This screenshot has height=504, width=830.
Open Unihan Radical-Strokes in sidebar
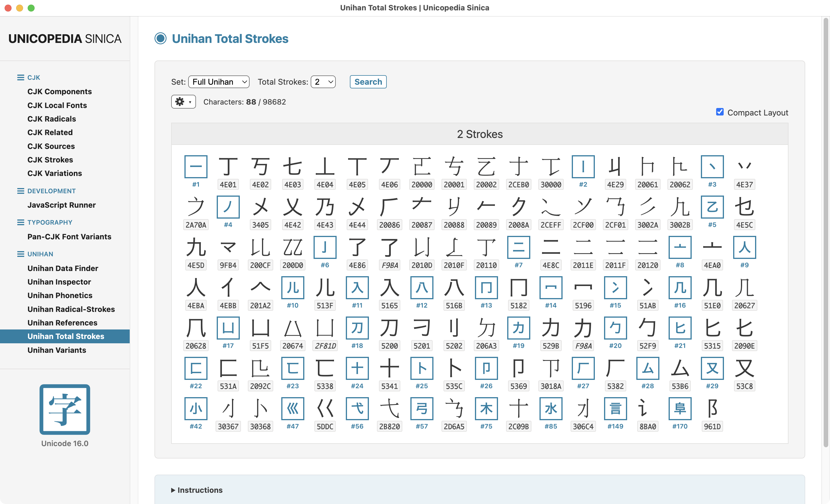(71, 309)
